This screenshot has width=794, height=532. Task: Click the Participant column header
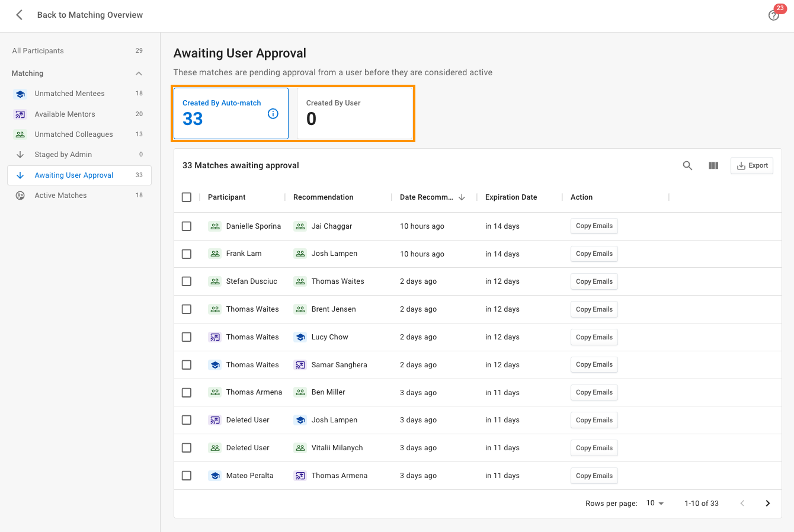pos(227,197)
